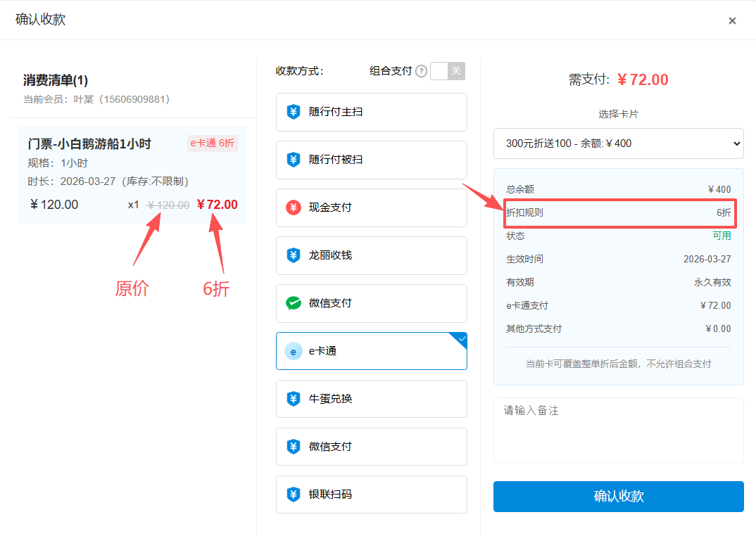Click the round 'e' icon for e卡通
Viewport: 756px width, 536px height.
[x=294, y=351]
